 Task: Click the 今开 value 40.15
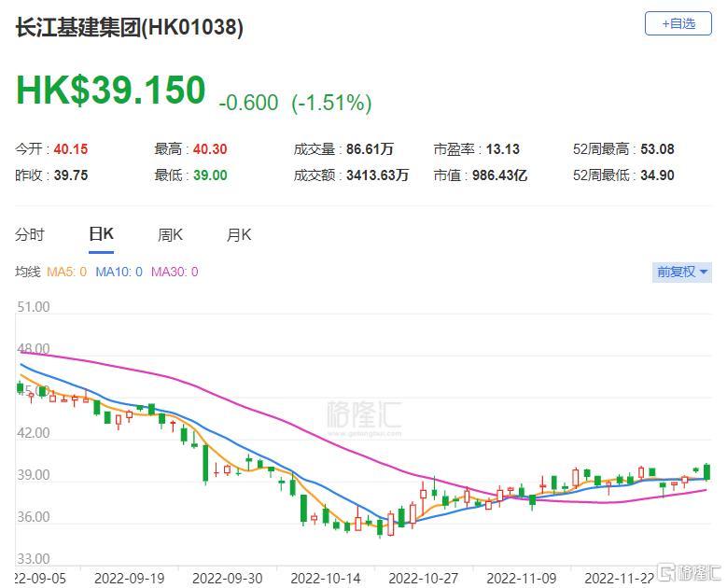click(x=71, y=149)
